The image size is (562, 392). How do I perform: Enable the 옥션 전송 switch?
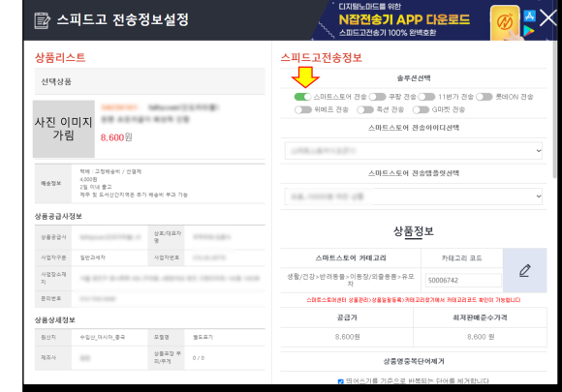pyautogui.click(x=365, y=109)
